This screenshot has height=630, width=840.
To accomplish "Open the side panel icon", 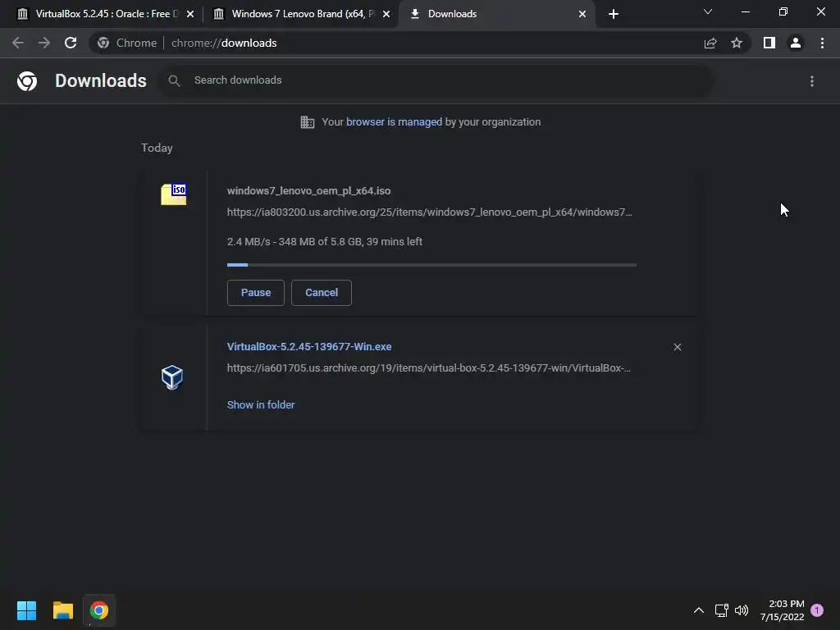I will [x=769, y=43].
